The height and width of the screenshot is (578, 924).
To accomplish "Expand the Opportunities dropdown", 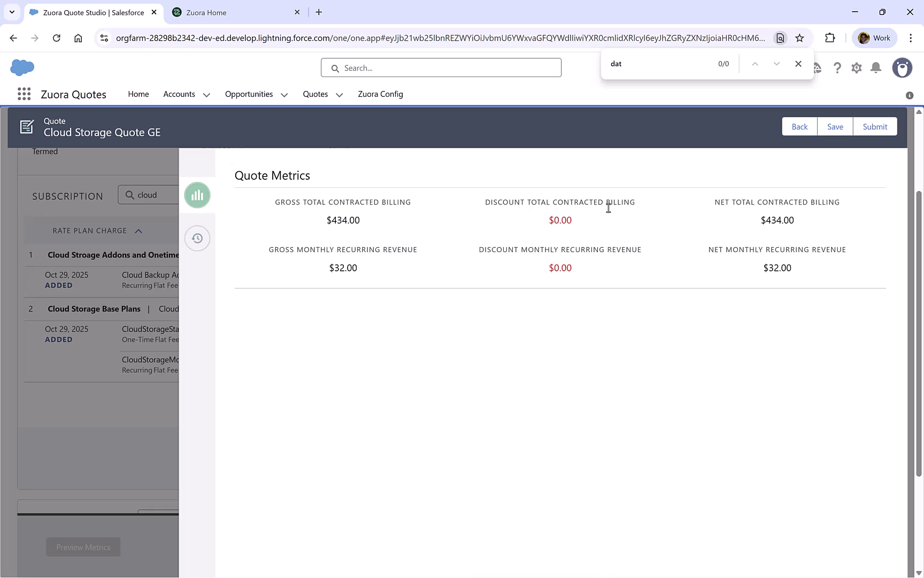I will (283, 94).
